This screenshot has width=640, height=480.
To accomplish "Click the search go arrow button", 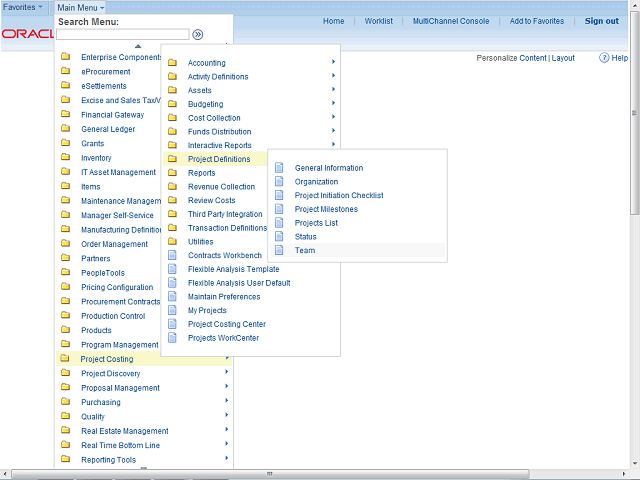I will pyautogui.click(x=198, y=34).
